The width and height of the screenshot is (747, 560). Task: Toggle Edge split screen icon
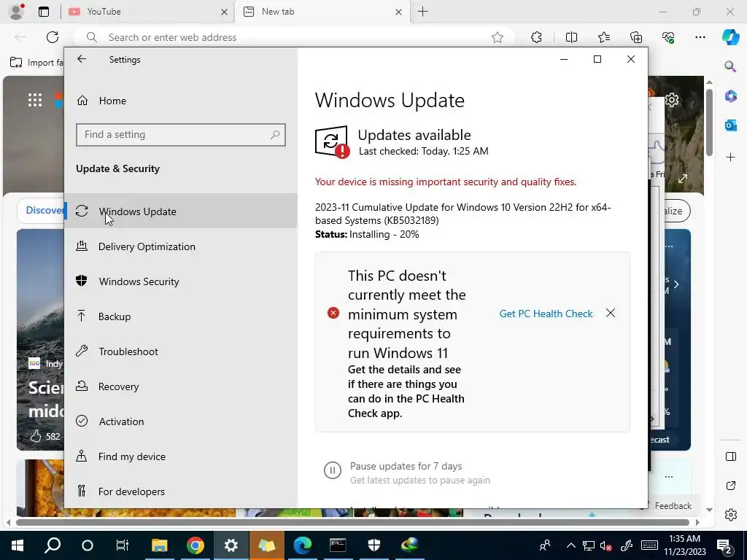click(571, 37)
